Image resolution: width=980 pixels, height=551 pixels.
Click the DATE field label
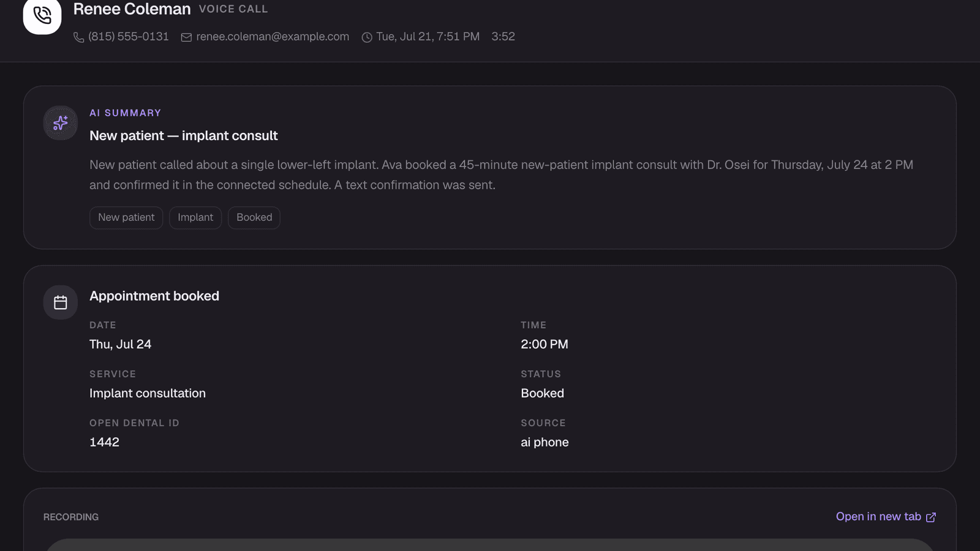[x=103, y=325]
